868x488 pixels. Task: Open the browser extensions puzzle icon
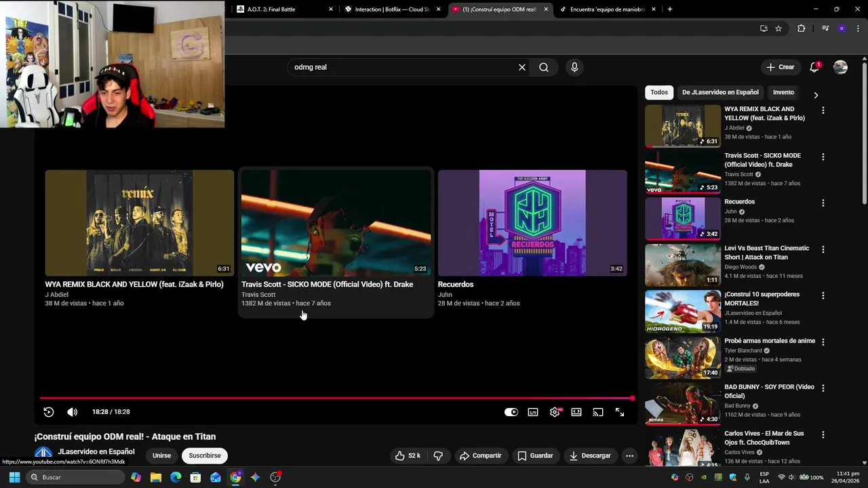(x=802, y=28)
